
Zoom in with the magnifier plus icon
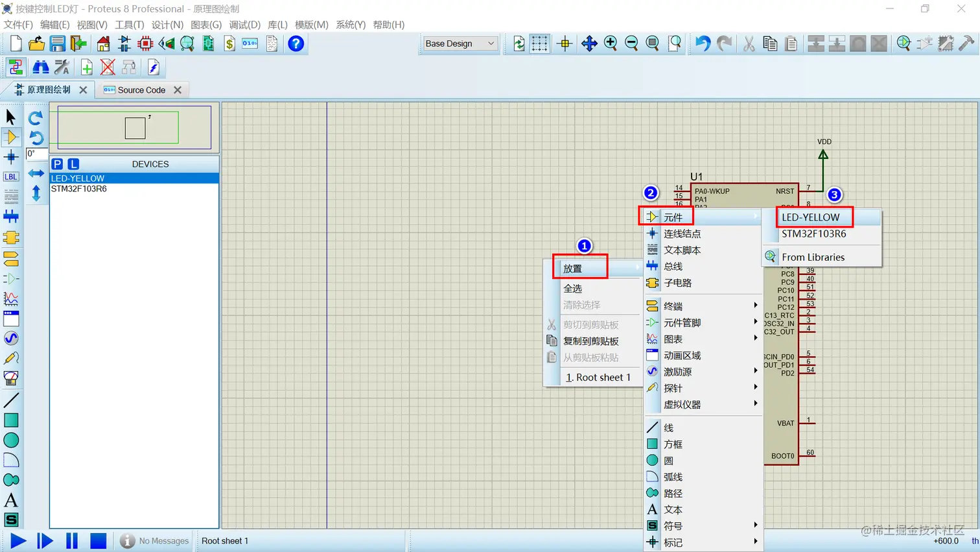611,43
